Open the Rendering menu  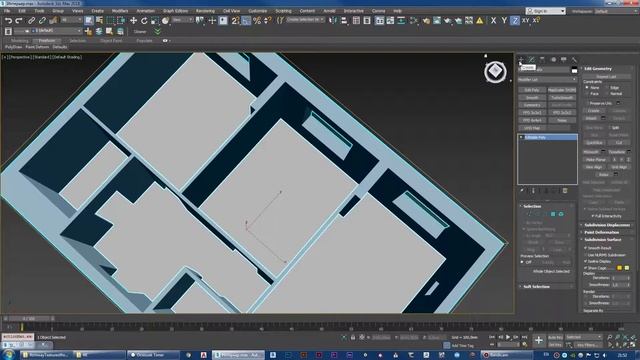(205, 11)
